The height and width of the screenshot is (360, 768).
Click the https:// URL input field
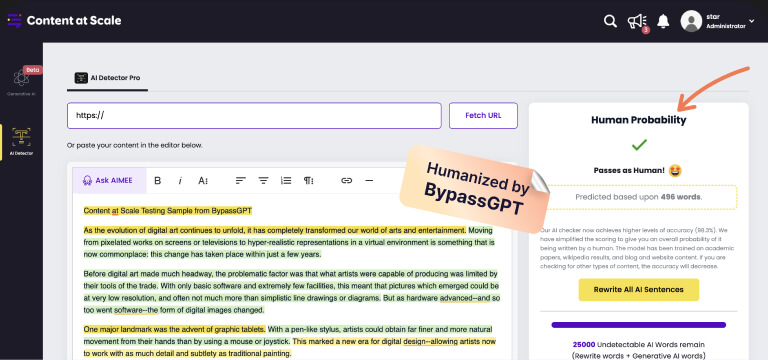pyautogui.click(x=254, y=116)
